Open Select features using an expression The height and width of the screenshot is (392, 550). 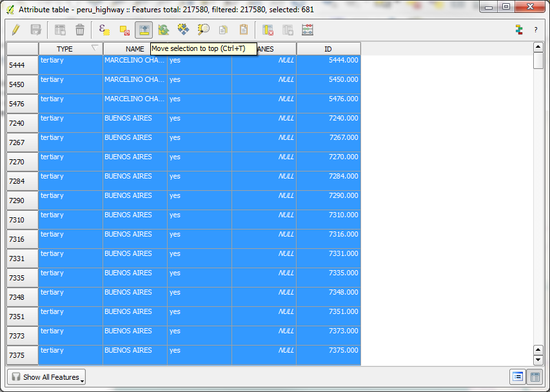coord(104,30)
